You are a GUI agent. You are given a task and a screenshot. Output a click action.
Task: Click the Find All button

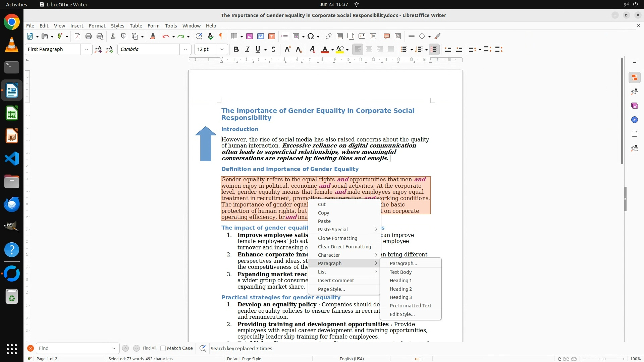149,348
